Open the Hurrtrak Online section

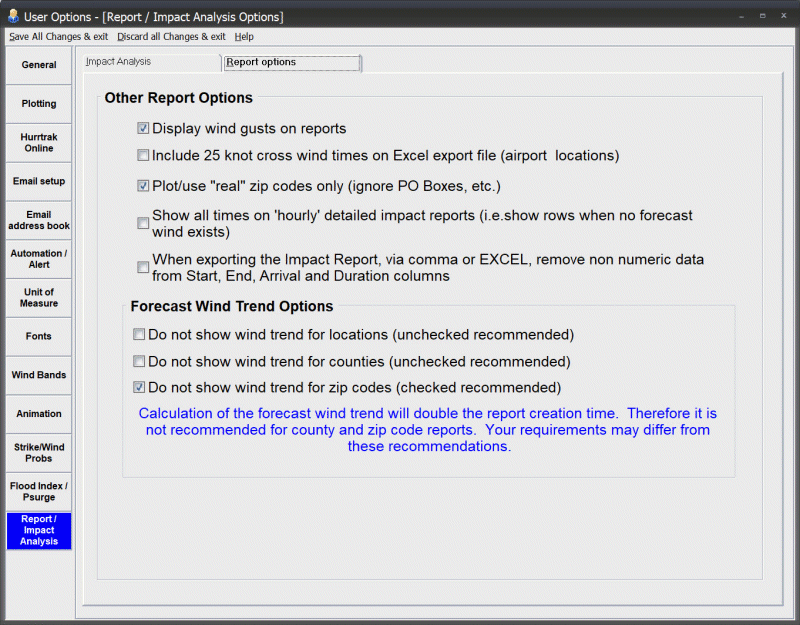pyautogui.click(x=39, y=143)
